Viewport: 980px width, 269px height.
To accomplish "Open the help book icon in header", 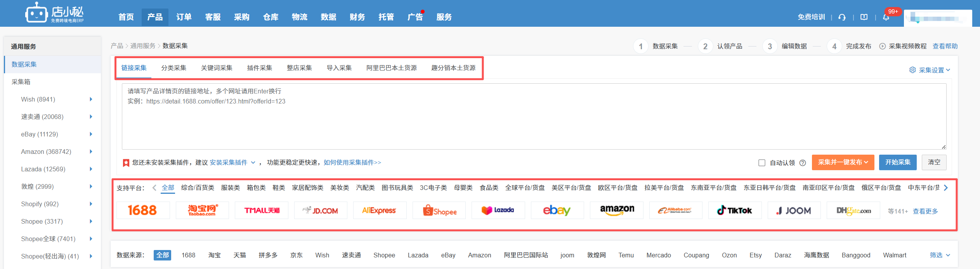I will [x=864, y=17].
